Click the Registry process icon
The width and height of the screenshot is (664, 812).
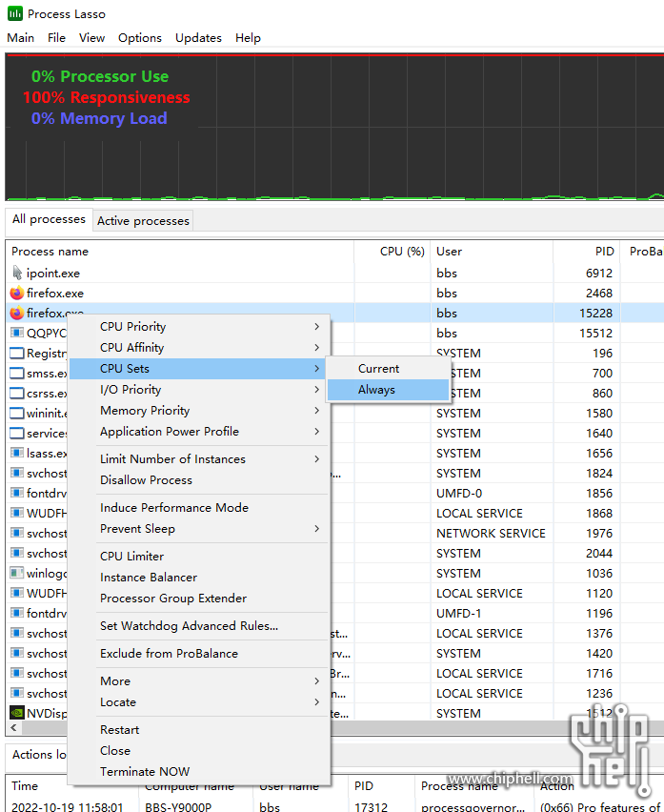17,354
